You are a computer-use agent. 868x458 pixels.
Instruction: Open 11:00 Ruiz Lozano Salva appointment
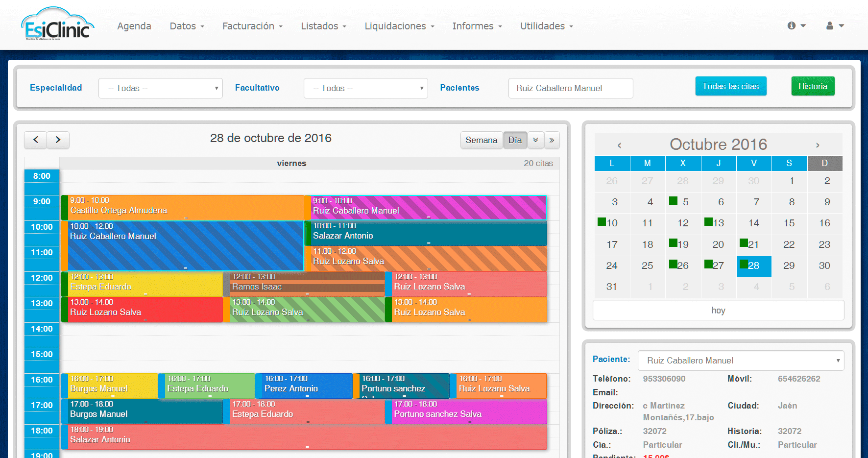tap(426, 259)
